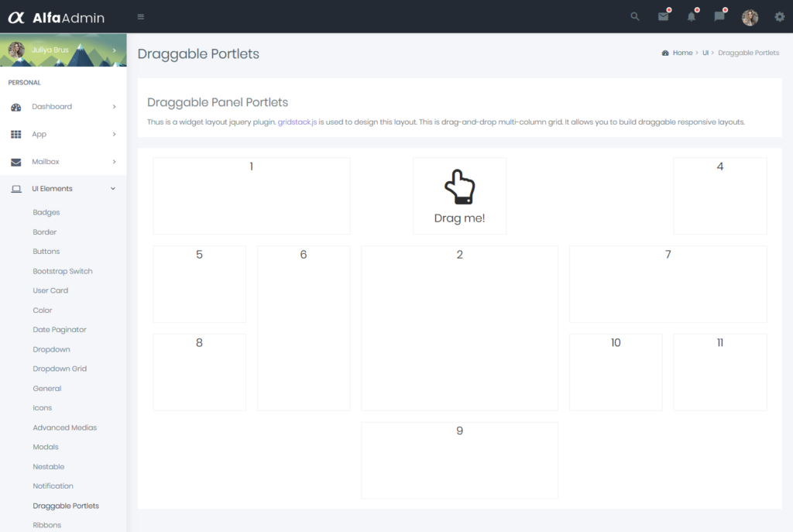Click the Dashboard speedometer icon in sidebar

pos(16,107)
